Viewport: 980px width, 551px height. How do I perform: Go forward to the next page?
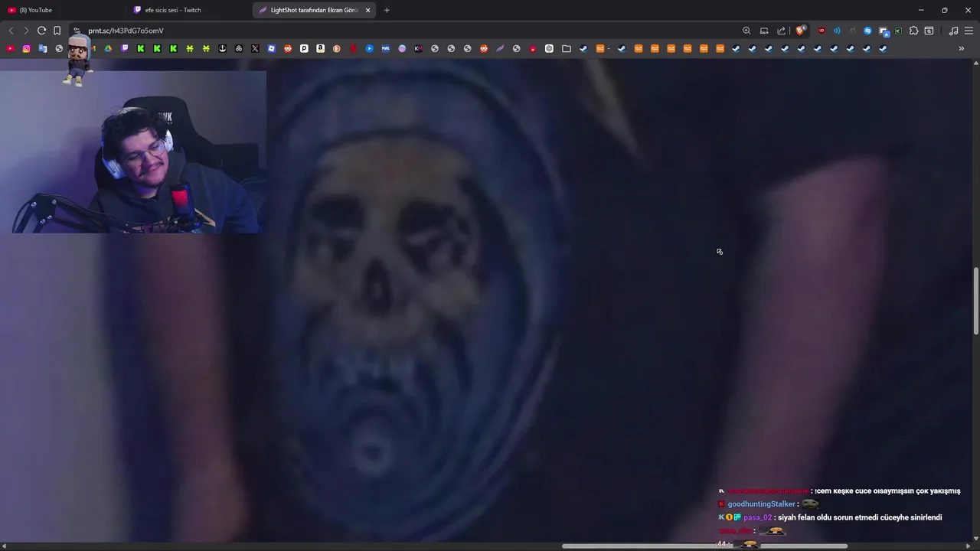(26, 31)
